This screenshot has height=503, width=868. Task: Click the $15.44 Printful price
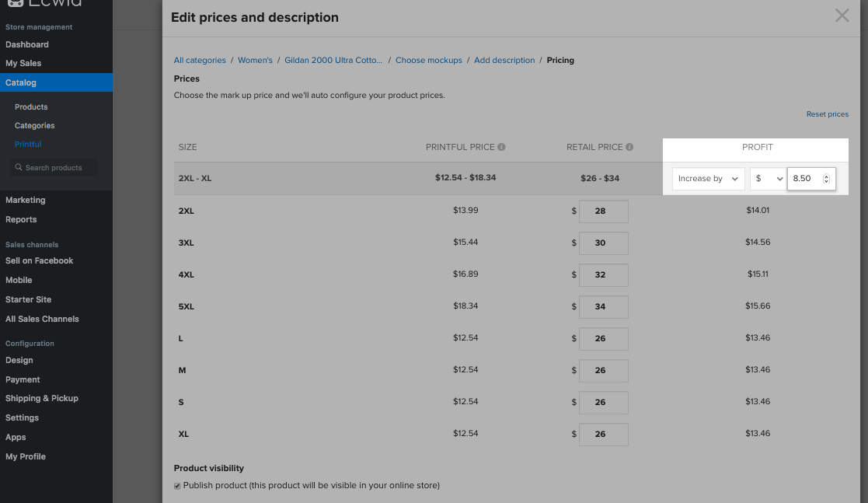pos(465,242)
